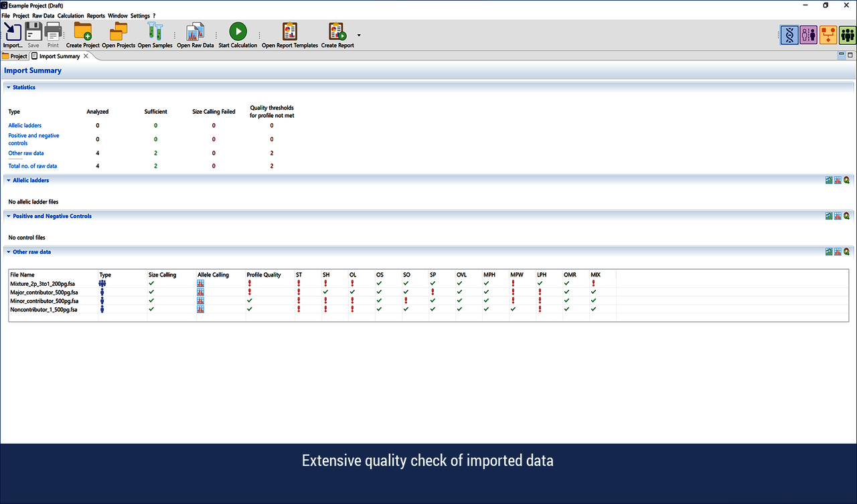This screenshot has width=857, height=504.
Task: Click Open Raw Data toolbar icon
Action: [196, 31]
